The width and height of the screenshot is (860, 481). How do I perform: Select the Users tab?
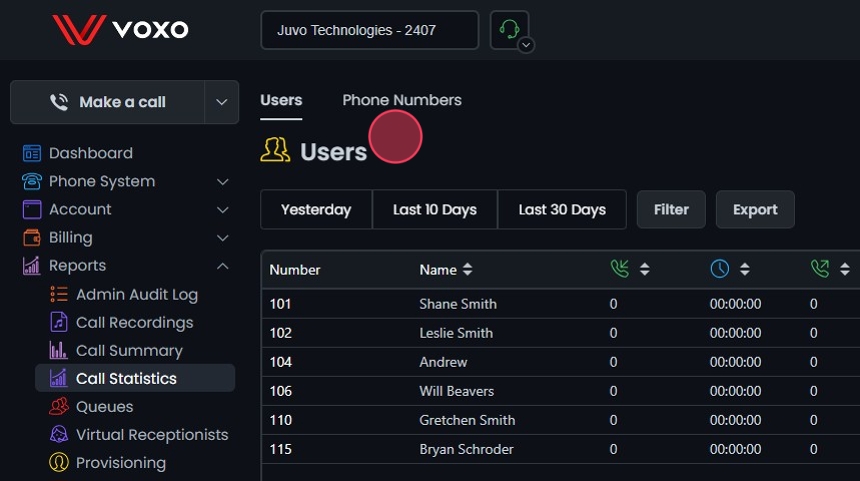click(x=281, y=100)
